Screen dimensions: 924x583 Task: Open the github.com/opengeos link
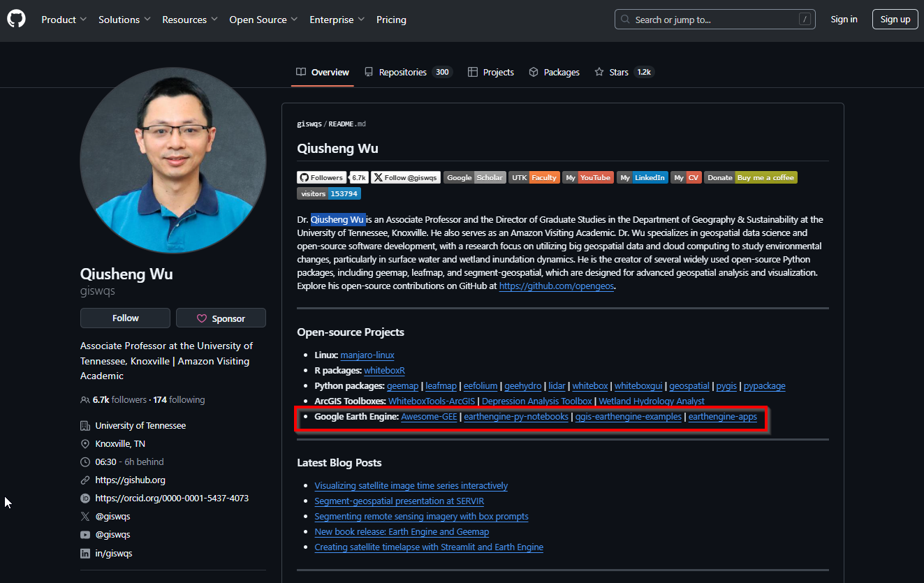pos(557,286)
